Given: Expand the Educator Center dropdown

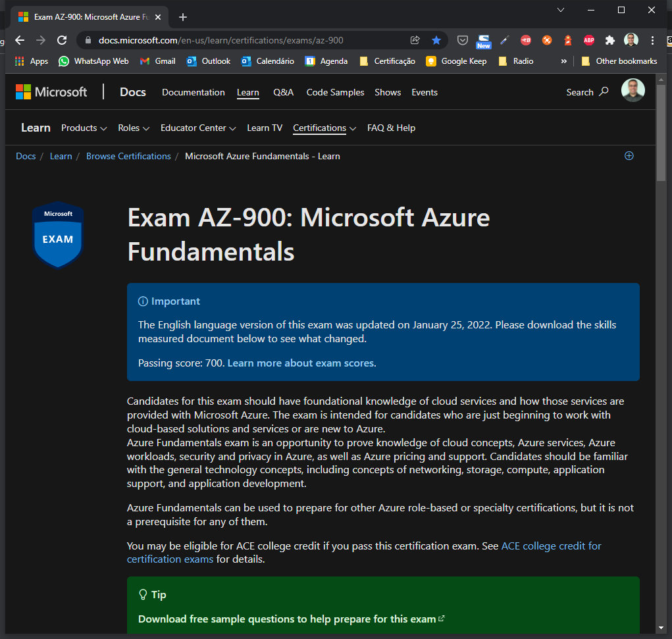Looking at the screenshot, I should [x=198, y=128].
